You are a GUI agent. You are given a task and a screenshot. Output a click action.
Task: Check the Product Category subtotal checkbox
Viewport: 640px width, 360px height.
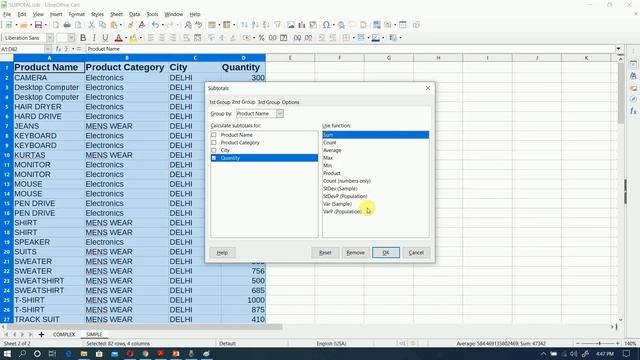point(214,142)
